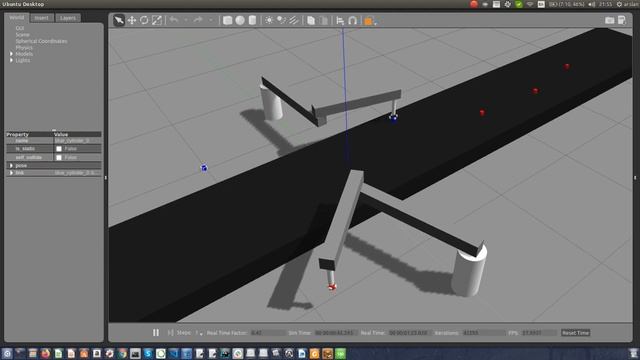Screen dimensions: 640x360
Task: Insert a cylinder shape
Action: click(x=252, y=20)
